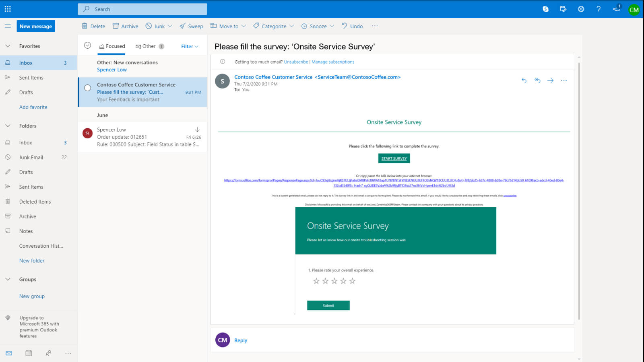
Task: Archive the selected message
Action: coord(125,26)
